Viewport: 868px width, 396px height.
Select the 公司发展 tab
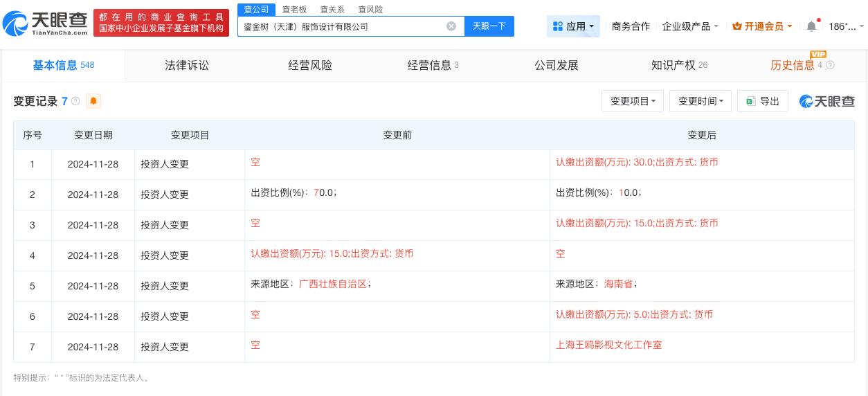click(x=557, y=65)
